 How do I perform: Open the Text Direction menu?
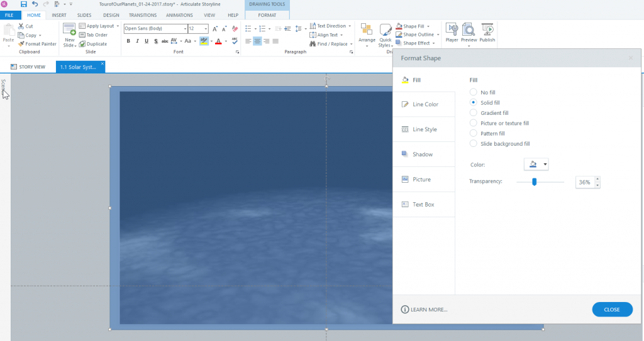330,26
